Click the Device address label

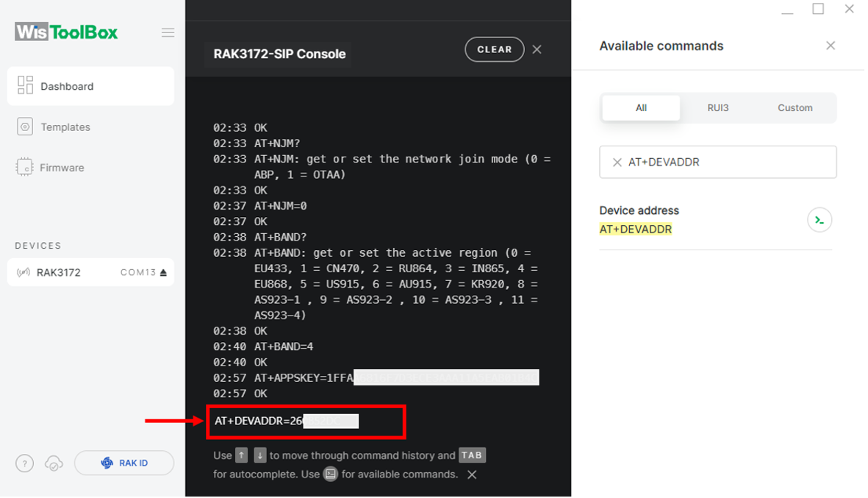click(x=639, y=210)
